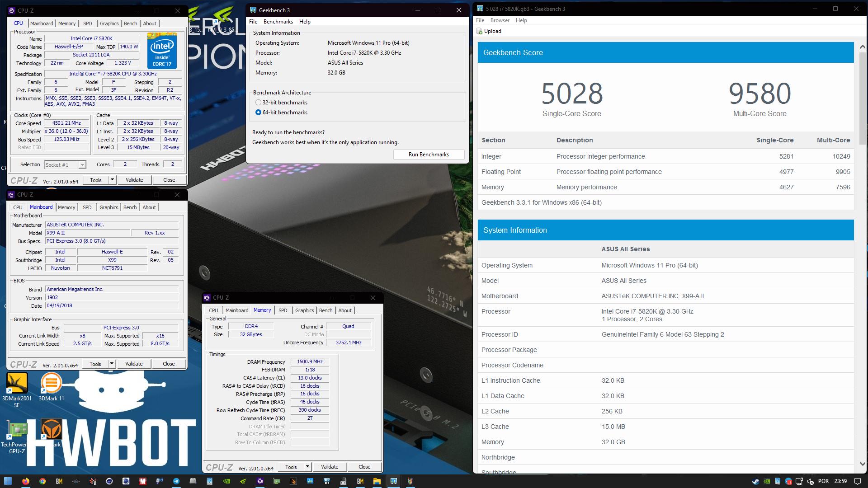The height and width of the screenshot is (488, 868).
Task: Click the Floating Point section row
Action: point(666,172)
